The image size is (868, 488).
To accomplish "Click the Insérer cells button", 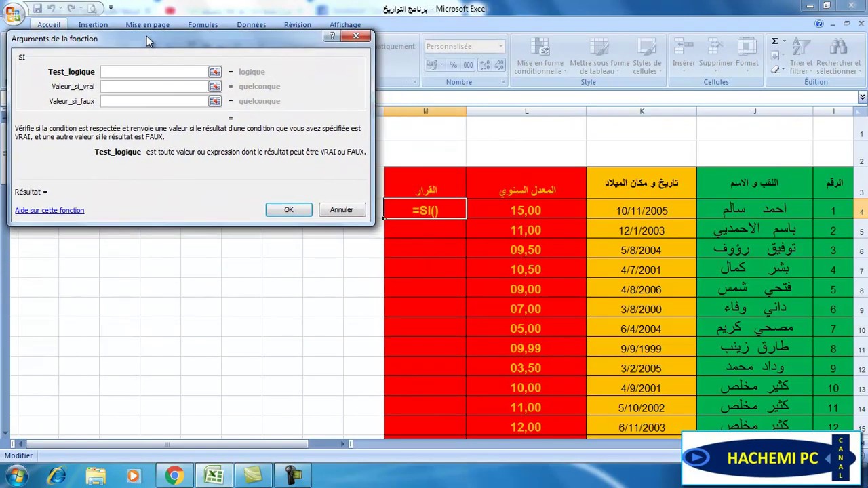I will (684, 54).
